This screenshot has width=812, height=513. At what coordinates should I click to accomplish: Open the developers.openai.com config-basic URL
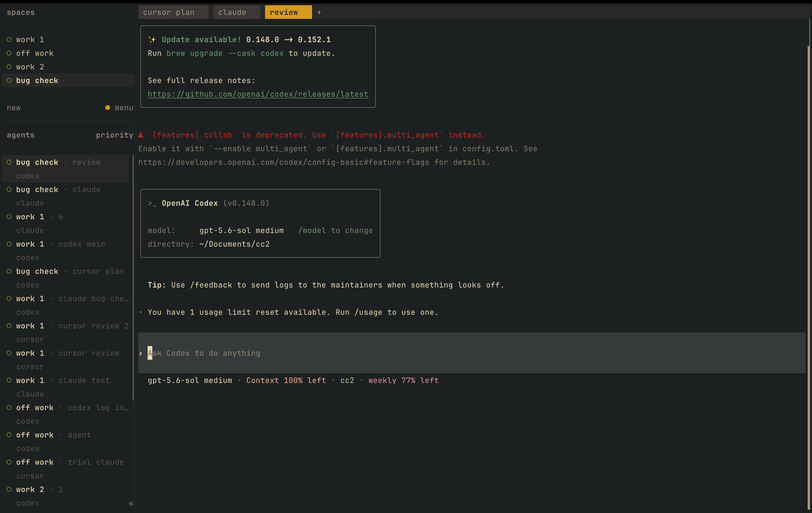coord(284,162)
